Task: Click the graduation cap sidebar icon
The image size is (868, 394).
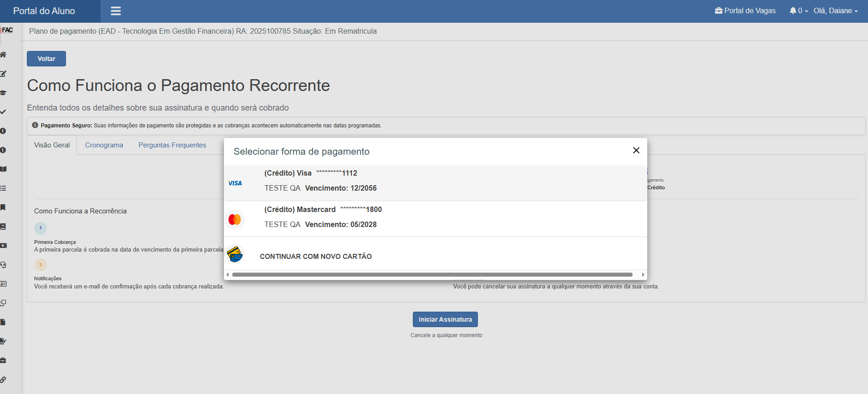Action: [x=3, y=93]
